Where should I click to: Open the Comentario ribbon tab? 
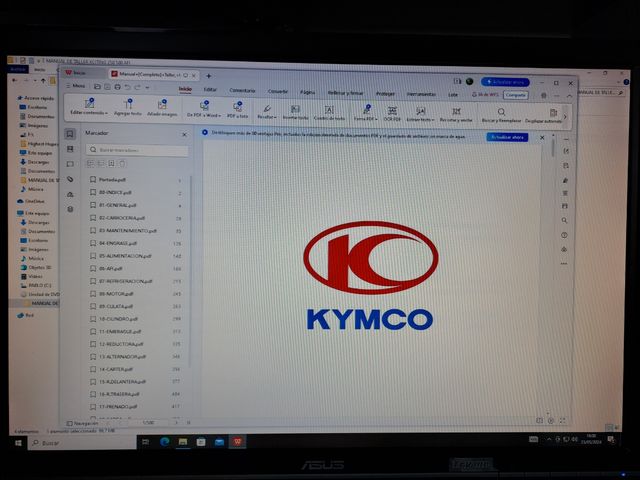242,90
